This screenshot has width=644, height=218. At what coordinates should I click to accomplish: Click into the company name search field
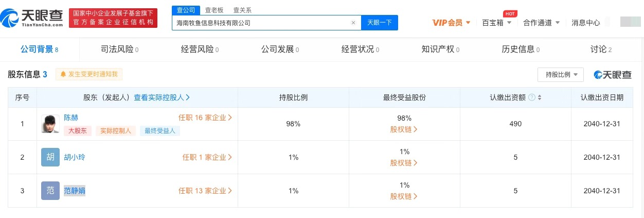260,23
